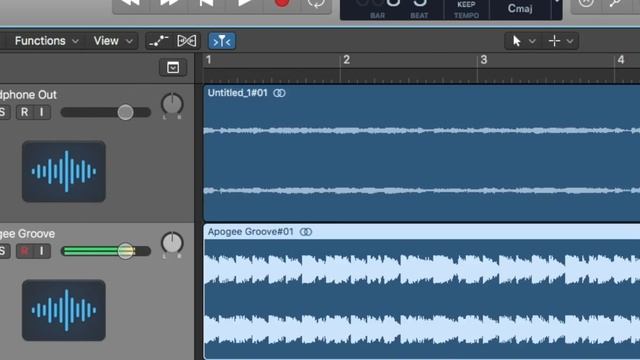The image size is (640, 360).
Task: Click bar 3 in the ruler
Action: (484, 60)
